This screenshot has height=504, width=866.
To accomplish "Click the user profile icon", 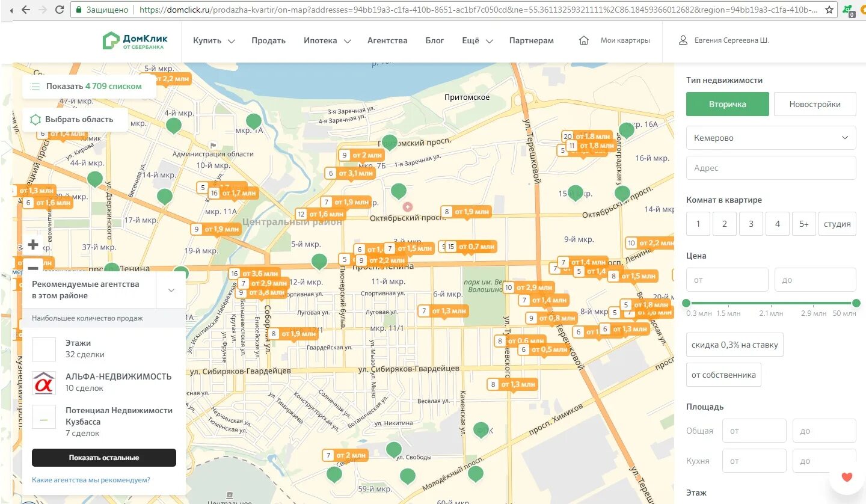I will click(x=683, y=41).
